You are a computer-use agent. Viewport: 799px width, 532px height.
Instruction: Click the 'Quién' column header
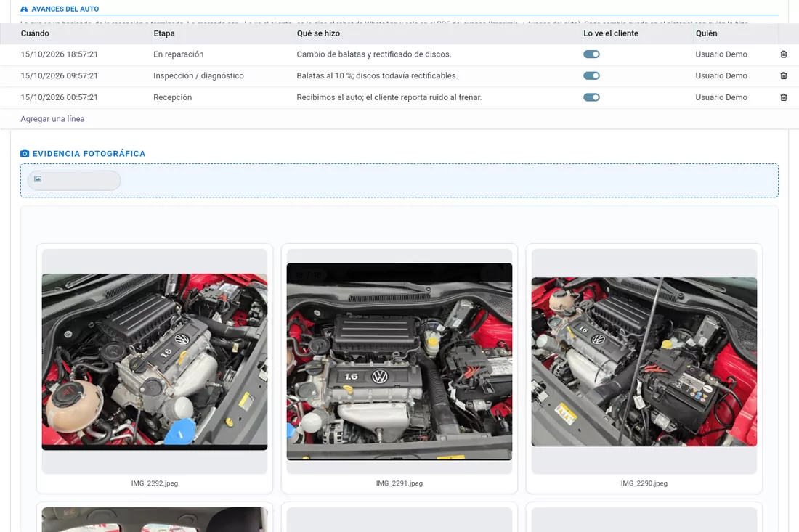tap(706, 33)
